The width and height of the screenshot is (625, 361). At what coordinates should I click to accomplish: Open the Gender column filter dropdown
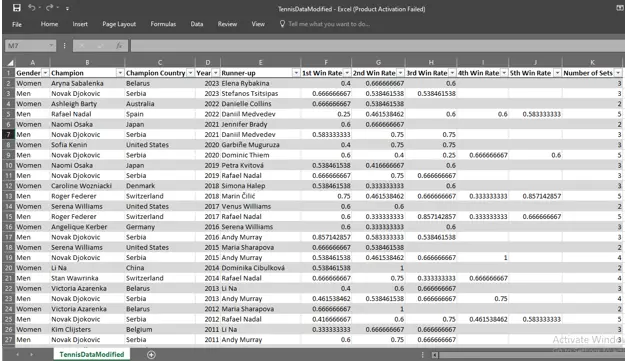point(45,73)
